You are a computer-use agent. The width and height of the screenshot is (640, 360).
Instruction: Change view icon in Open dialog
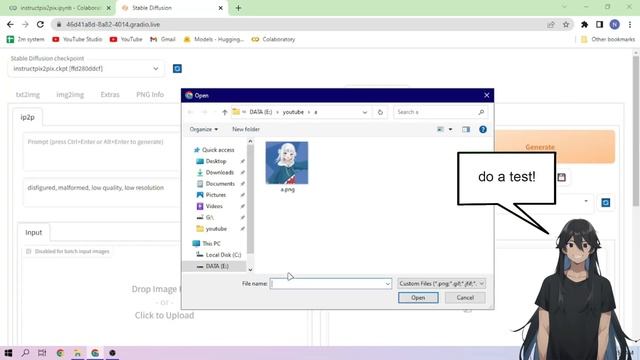(x=440, y=129)
